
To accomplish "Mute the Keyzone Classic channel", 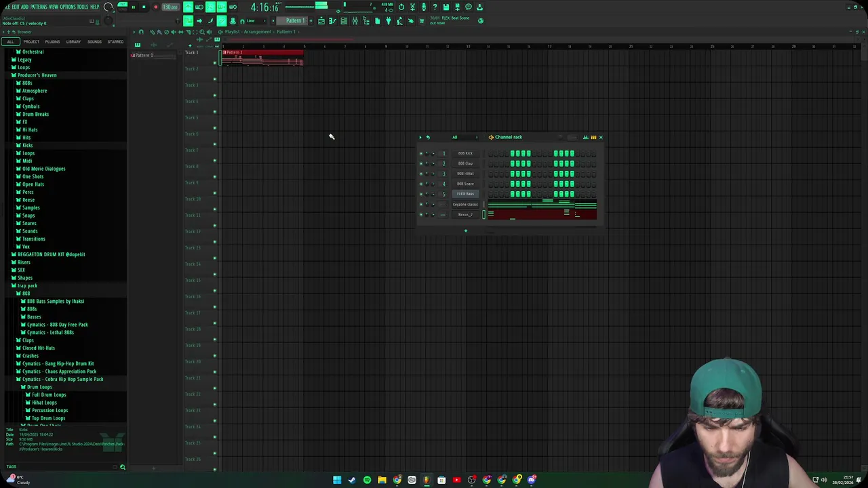I will pos(421,204).
